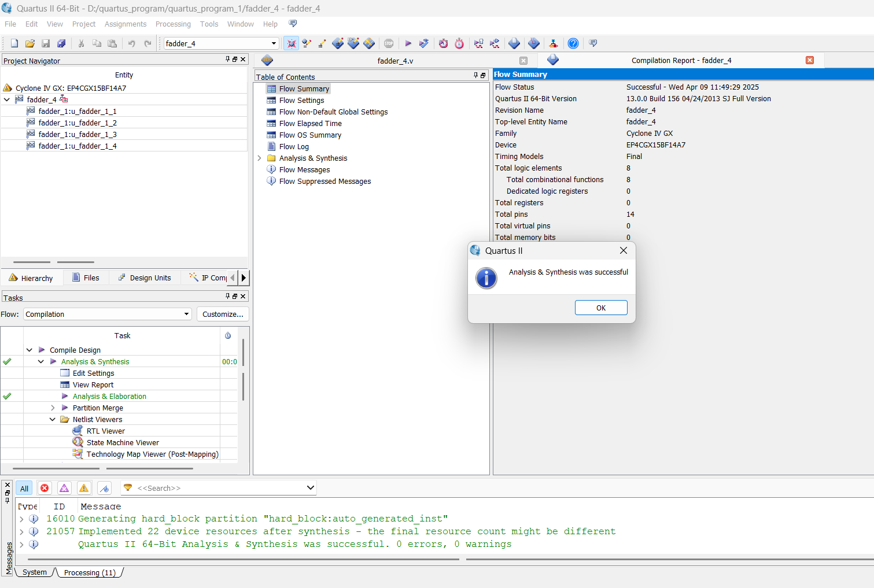Open Technology Map Viewer icon
The width and height of the screenshot is (874, 588).
(78, 454)
